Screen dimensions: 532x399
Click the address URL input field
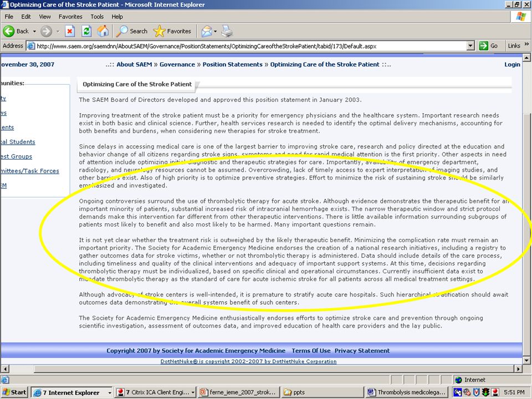(x=251, y=46)
